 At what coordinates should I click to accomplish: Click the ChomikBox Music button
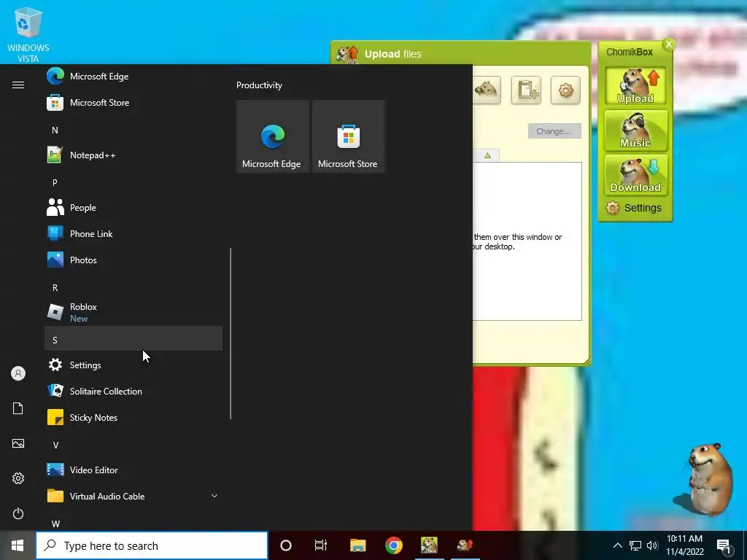point(635,131)
